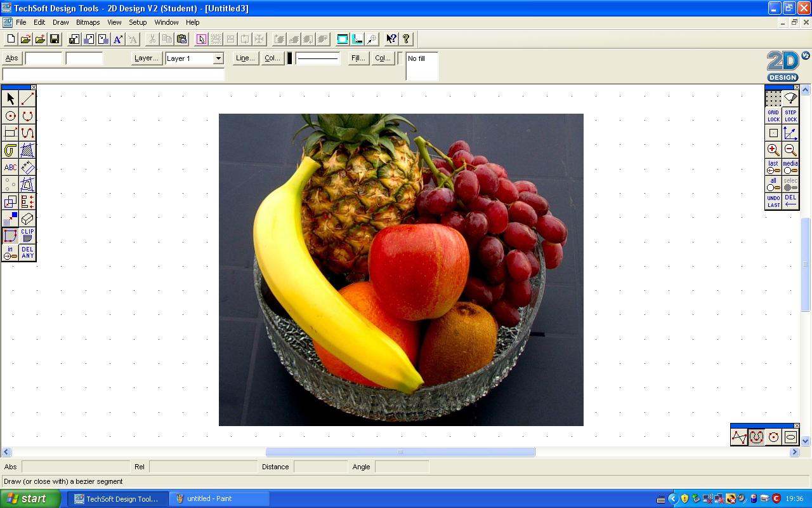
Task: Open the yellow question mark Help icon
Action: pos(406,39)
